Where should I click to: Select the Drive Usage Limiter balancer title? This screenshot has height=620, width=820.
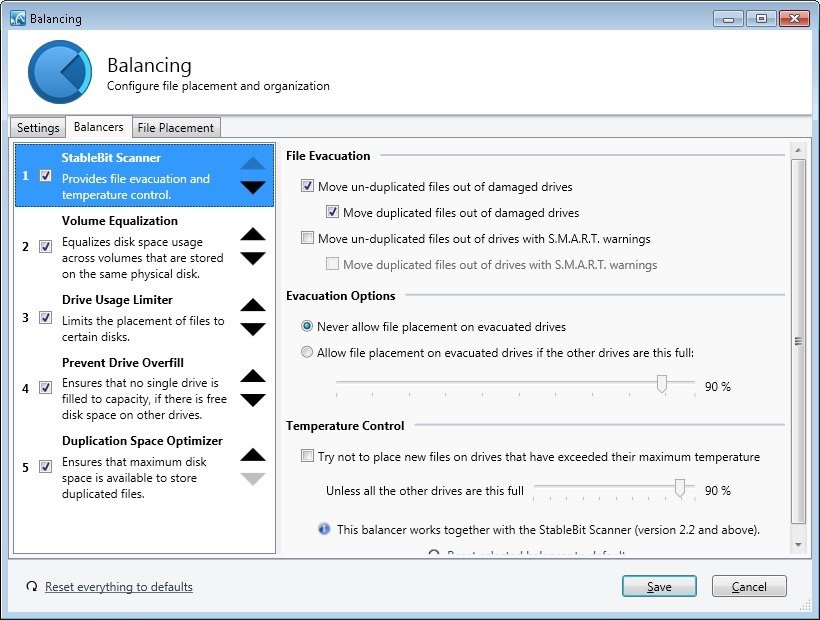[x=117, y=300]
